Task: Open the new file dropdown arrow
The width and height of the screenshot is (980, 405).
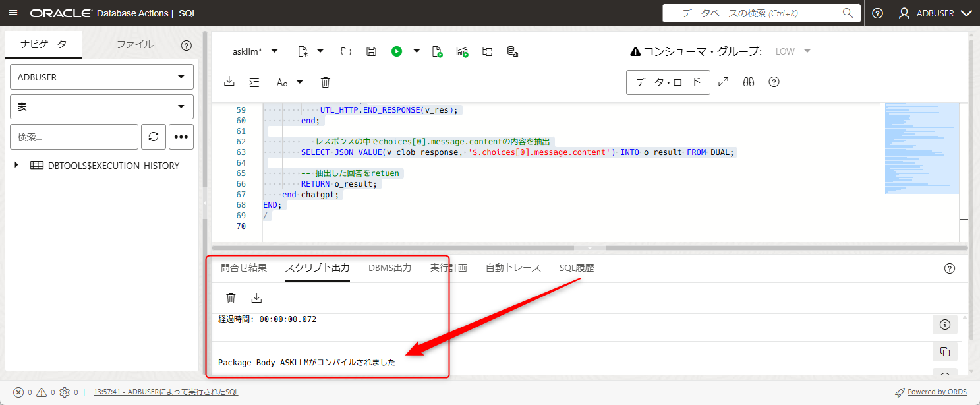Action: [x=320, y=51]
